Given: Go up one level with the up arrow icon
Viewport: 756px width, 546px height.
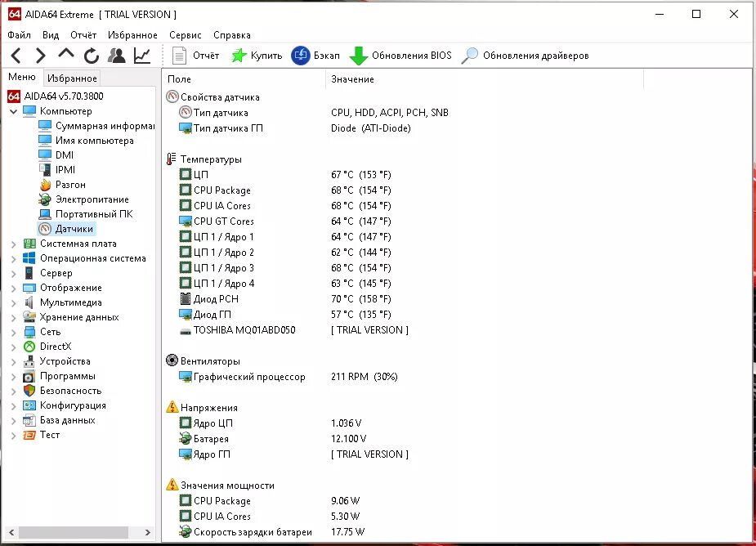Looking at the screenshot, I should click(66, 54).
